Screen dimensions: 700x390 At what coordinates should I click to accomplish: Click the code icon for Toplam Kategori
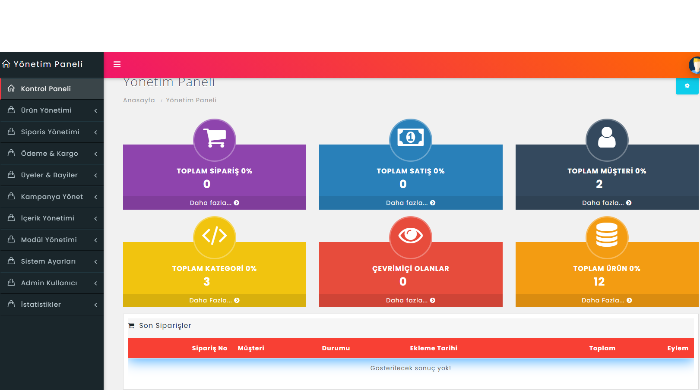point(214,236)
